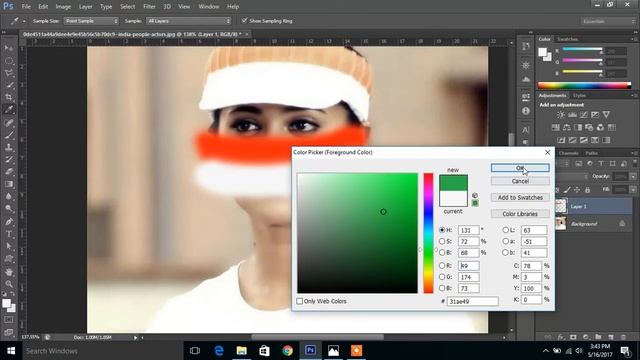Click the Windows Start button
640x360 pixels.
[11, 351]
